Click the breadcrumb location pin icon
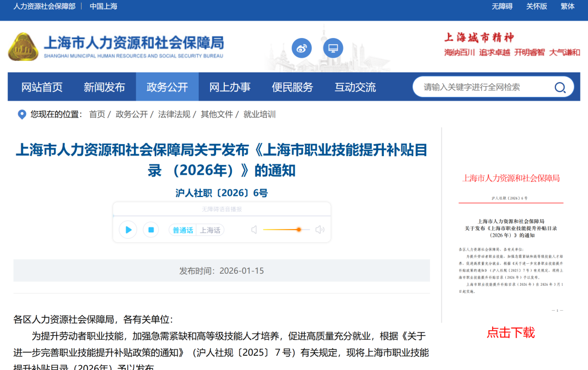This screenshot has width=588, height=370. (x=21, y=114)
